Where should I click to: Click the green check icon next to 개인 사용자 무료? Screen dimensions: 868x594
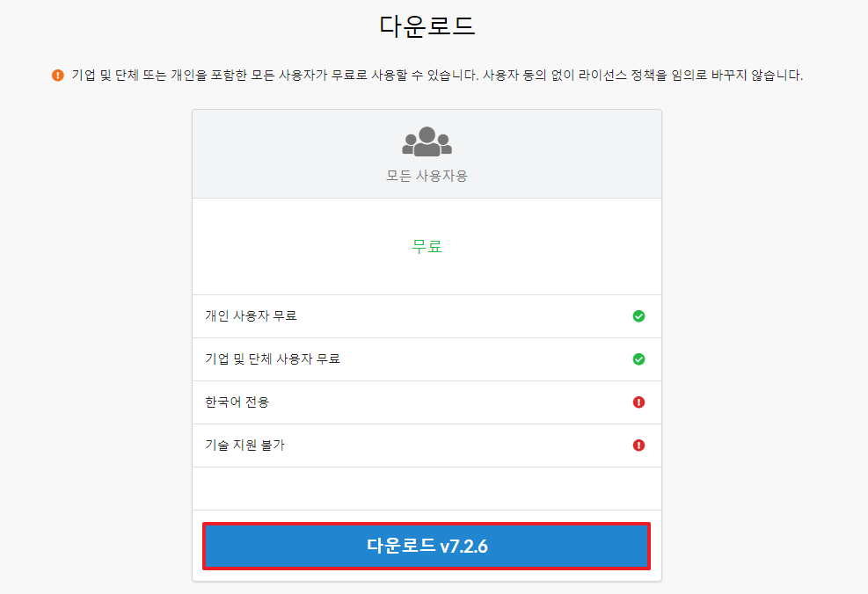click(638, 316)
